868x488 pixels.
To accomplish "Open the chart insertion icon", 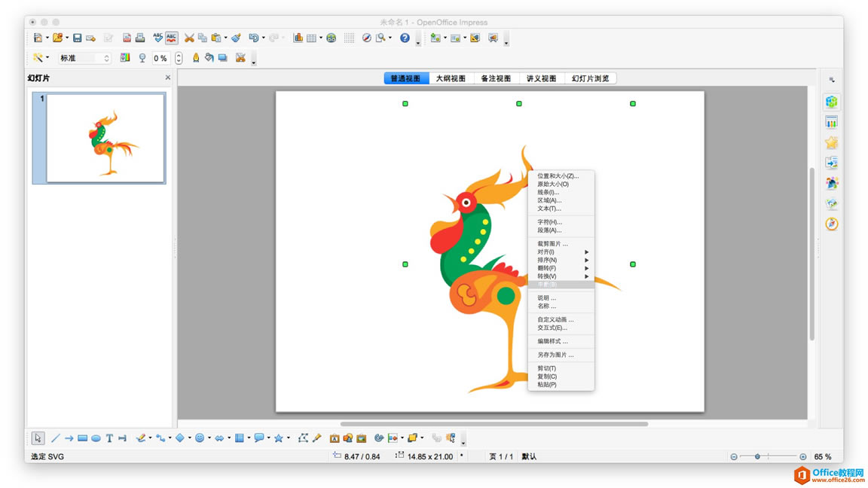I will (299, 37).
